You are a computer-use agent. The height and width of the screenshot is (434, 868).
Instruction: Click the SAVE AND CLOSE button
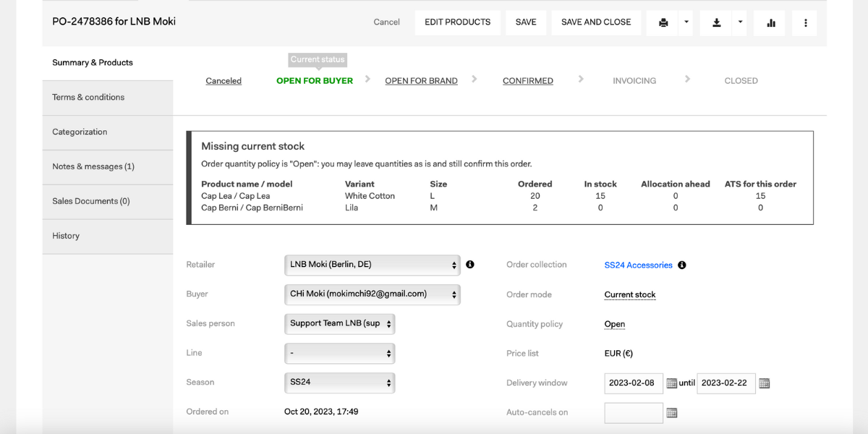pos(596,22)
